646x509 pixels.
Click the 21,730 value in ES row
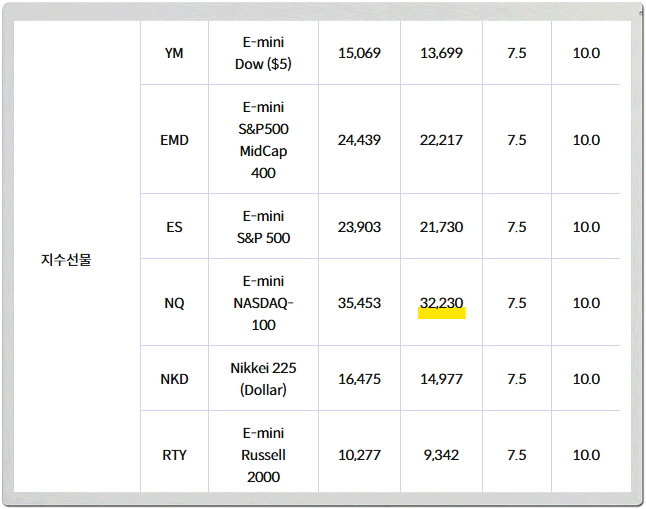441,227
